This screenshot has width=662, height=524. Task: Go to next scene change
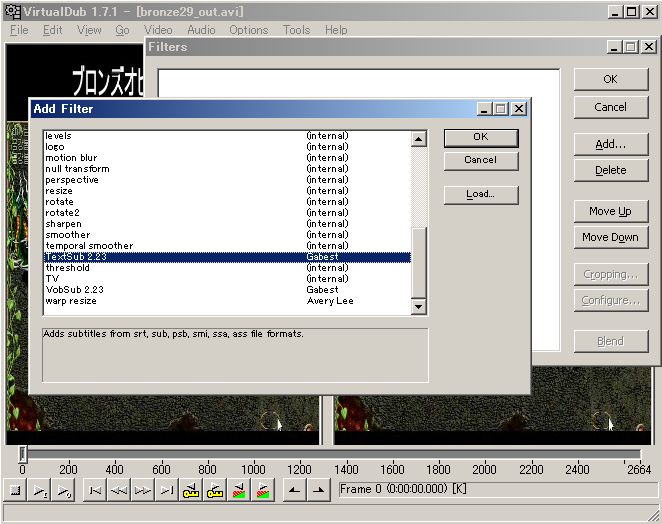point(263,490)
